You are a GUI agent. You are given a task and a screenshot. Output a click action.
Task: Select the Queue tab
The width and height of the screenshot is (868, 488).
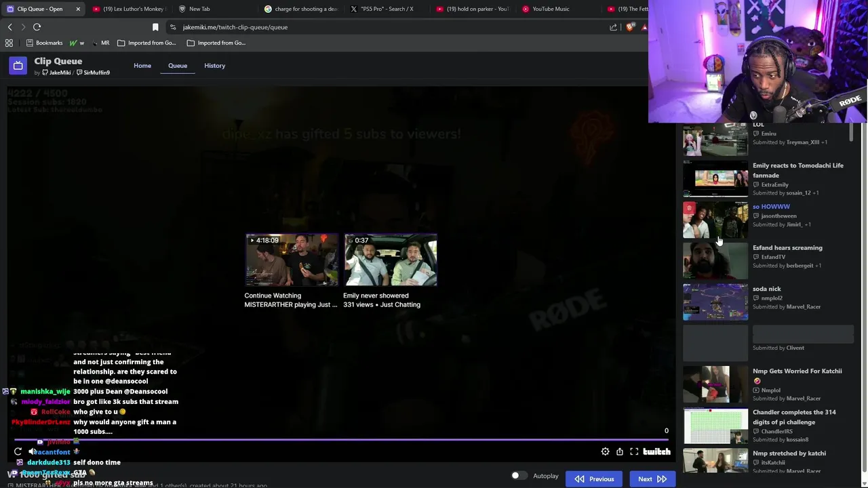[x=178, y=66]
